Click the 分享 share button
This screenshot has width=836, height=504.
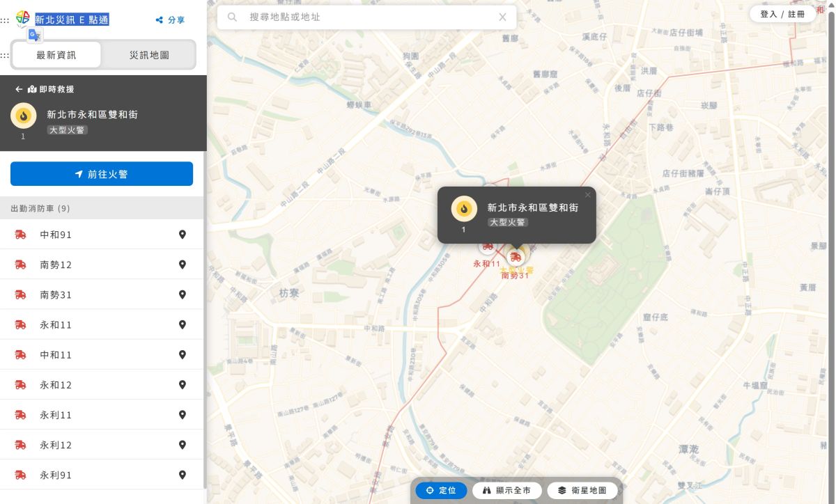(170, 20)
